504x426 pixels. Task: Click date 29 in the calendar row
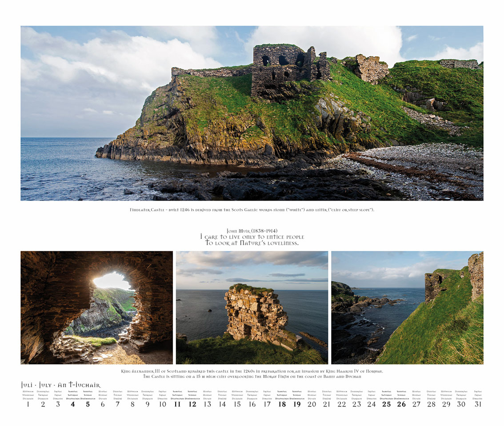click(x=446, y=404)
